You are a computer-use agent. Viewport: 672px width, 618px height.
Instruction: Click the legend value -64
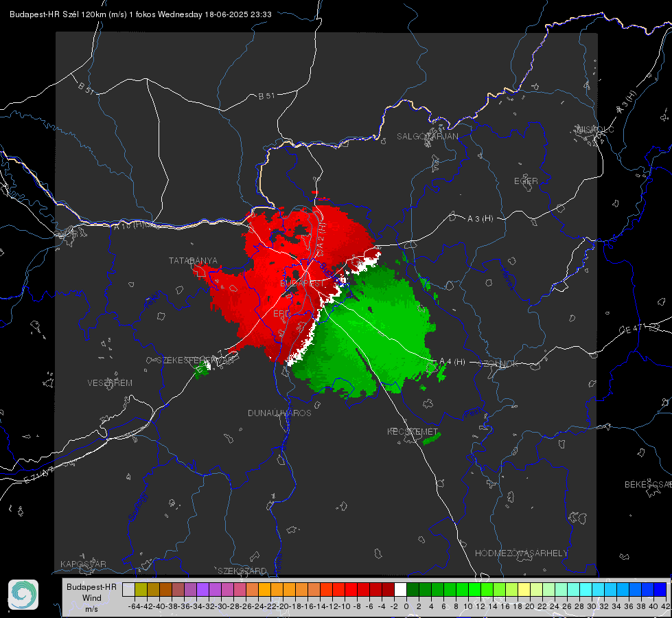click(135, 606)
